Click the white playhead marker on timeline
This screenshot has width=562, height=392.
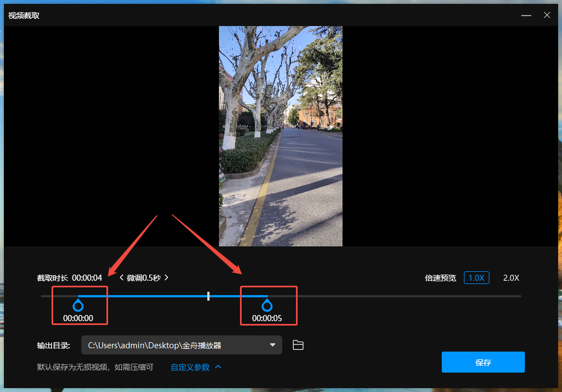[208, 296]
